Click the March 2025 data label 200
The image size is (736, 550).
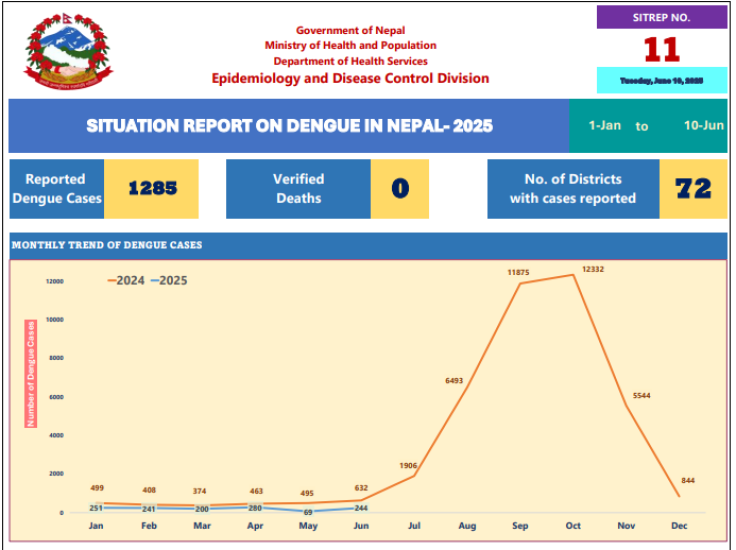(x=202, y=509)
